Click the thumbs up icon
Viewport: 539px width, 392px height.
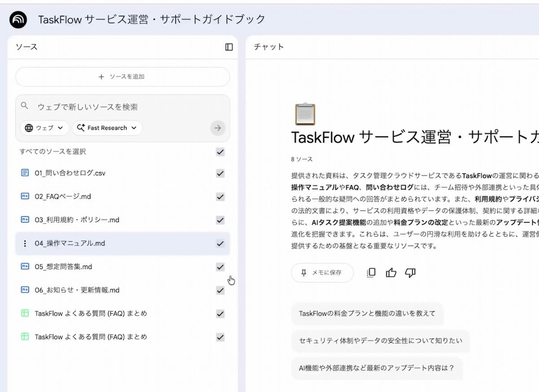[x=391, y=273]
